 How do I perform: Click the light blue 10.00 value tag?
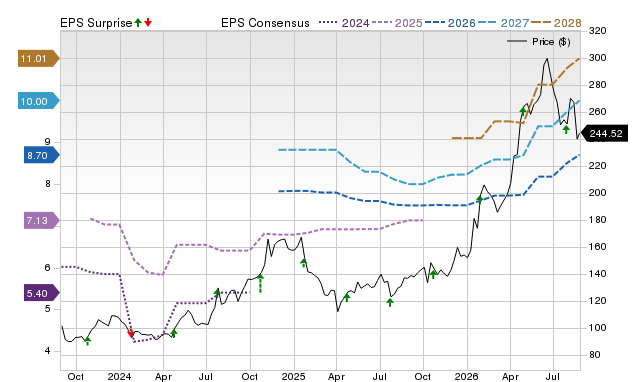(x=38, y=101)
